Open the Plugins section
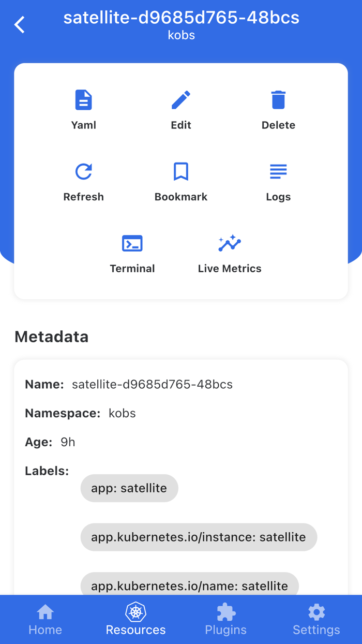The image size is (362, 644). [x=225, y=619]
